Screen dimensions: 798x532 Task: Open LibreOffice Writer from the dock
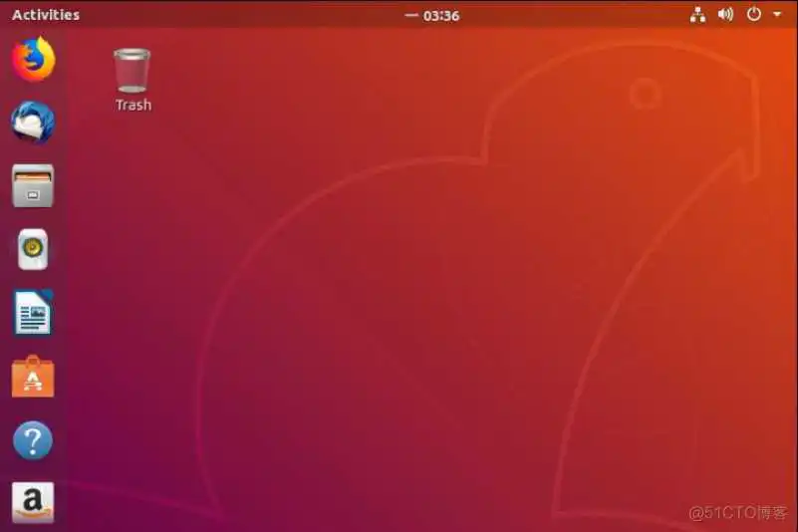pyautogui.click(x=33, y=313)
